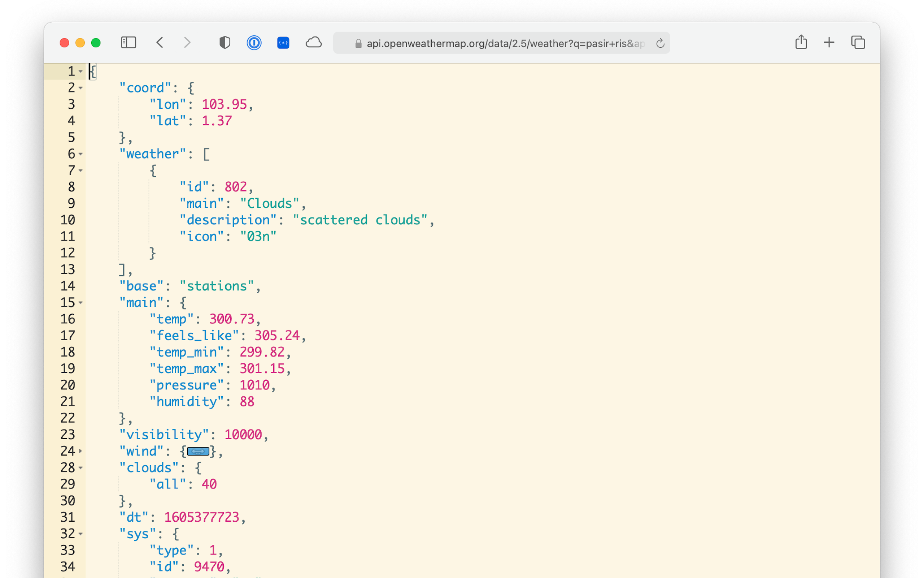The image size is (924, 578).
Task: Make the Safari window full screen
Action: (x=96, y=43)
